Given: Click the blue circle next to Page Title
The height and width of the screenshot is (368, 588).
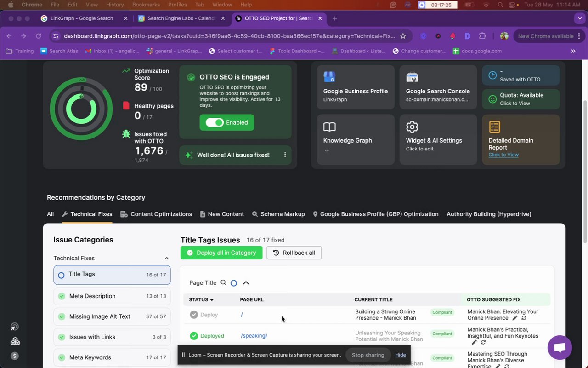Looking at the screenshot, I should click(x=233, y=283).
